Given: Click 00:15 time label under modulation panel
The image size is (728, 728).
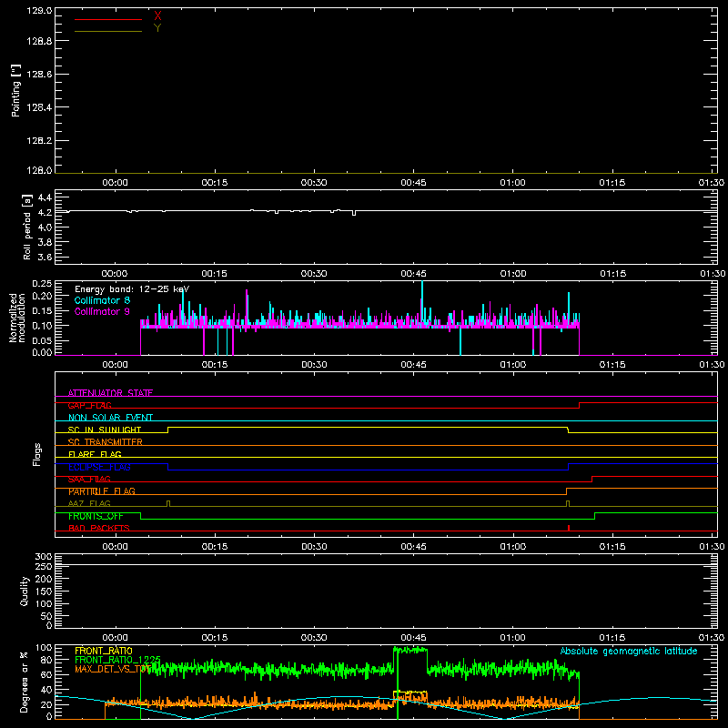Looking at the screenshot, I should tap(215, 365).
